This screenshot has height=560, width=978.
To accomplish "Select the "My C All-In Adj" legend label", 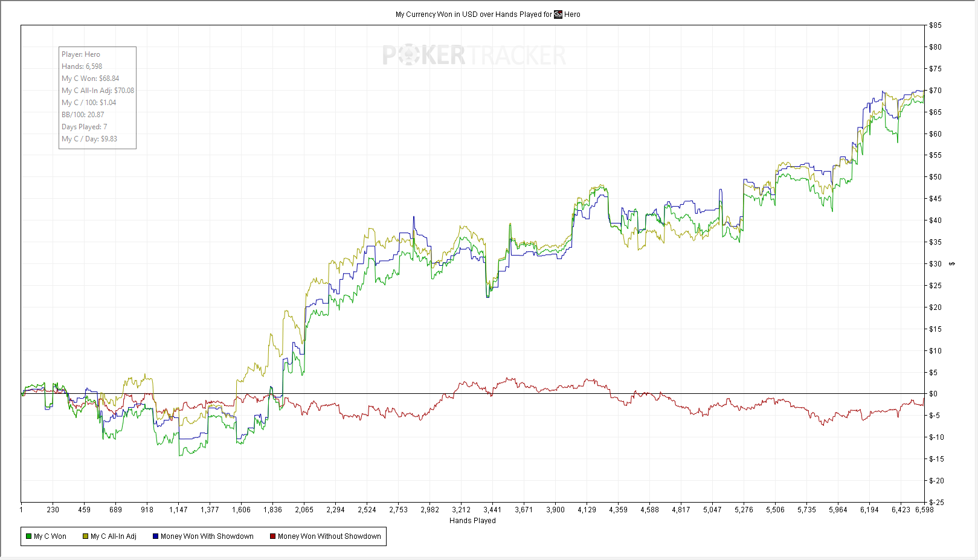I will (x=114, y=536).
